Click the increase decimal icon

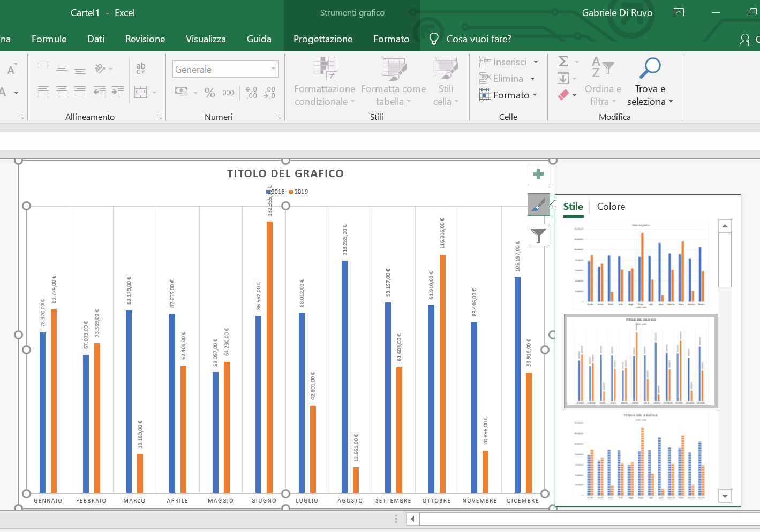251,93
